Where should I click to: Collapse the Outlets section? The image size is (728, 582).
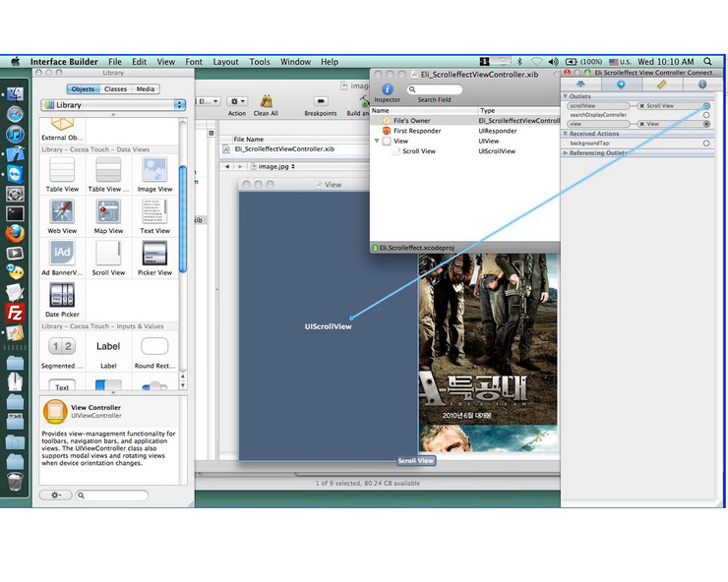(x=565, y=96)
